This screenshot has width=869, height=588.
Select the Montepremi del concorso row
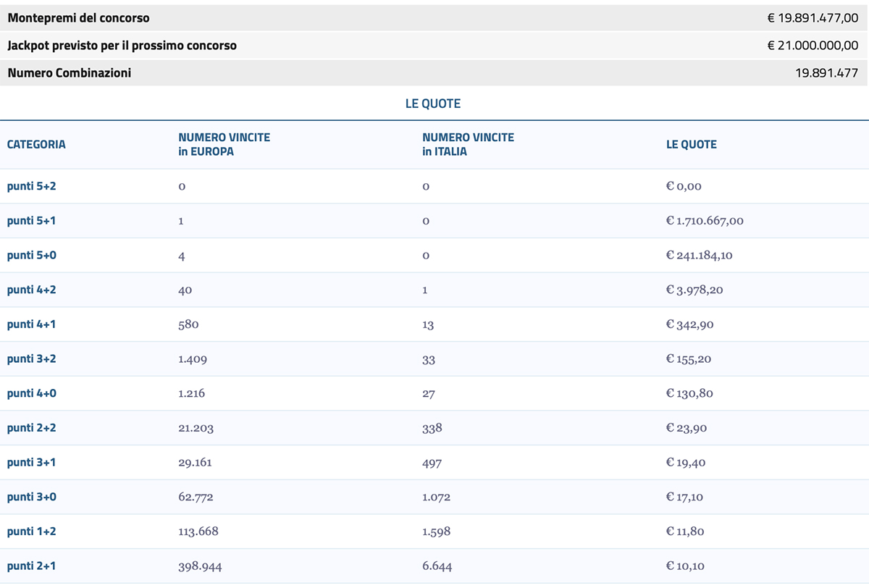(434, 17)
